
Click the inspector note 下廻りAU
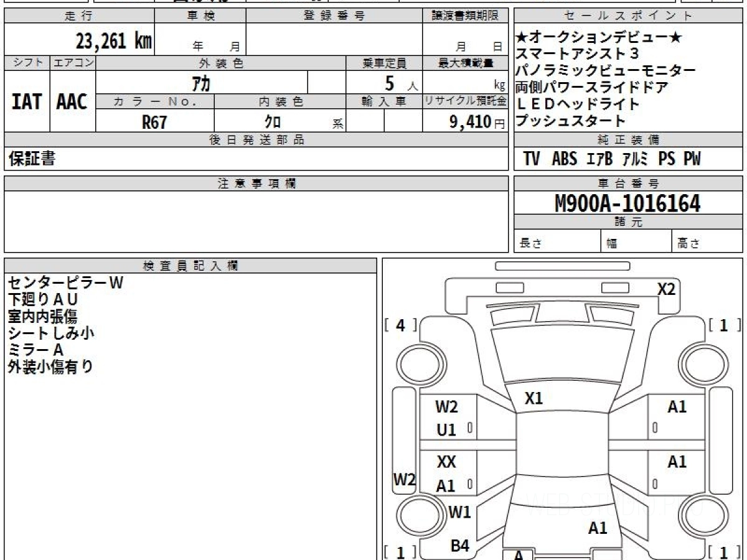(43, 299)
